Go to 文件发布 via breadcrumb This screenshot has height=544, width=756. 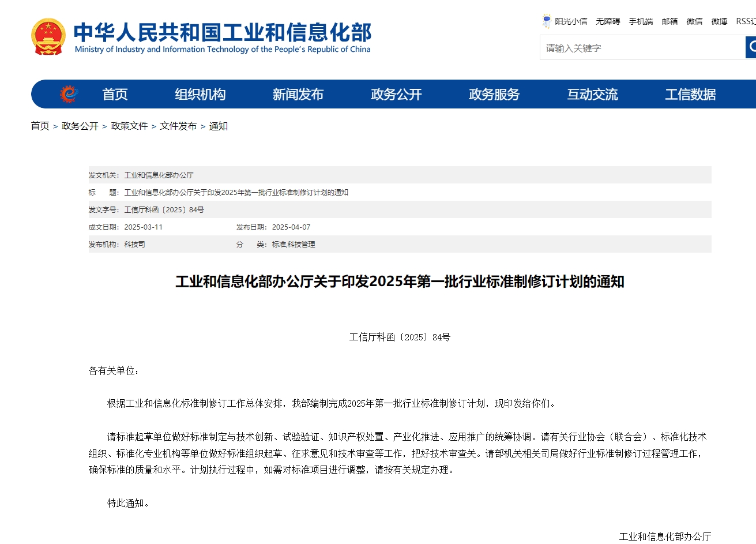178,126
